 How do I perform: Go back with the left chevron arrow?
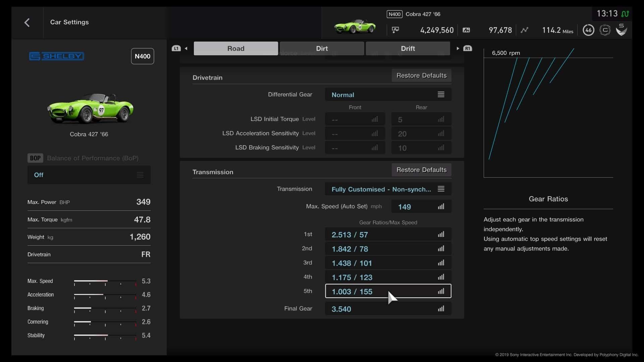27,22
